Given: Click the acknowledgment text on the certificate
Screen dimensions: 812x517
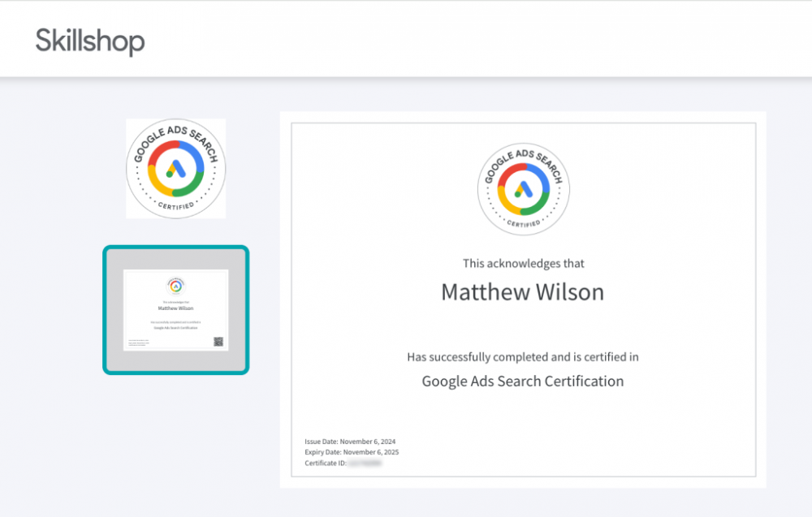Looking at the screenshot, I should (x=522, y=263).
